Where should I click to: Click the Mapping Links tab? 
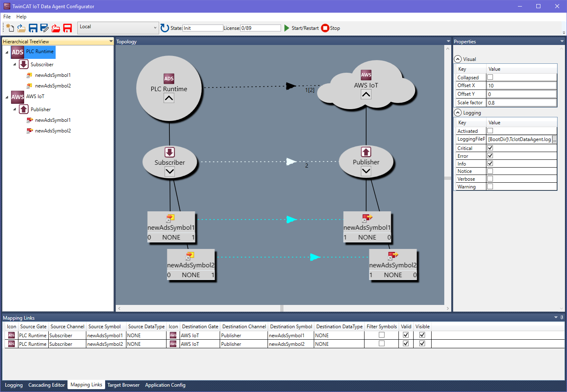(x=86, y=385)
